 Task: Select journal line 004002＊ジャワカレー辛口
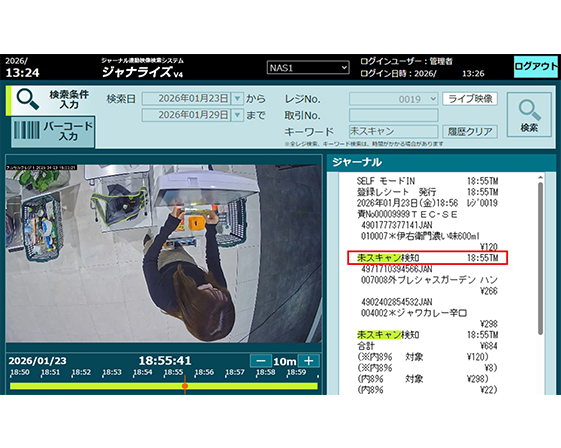[x=414, y=313]
